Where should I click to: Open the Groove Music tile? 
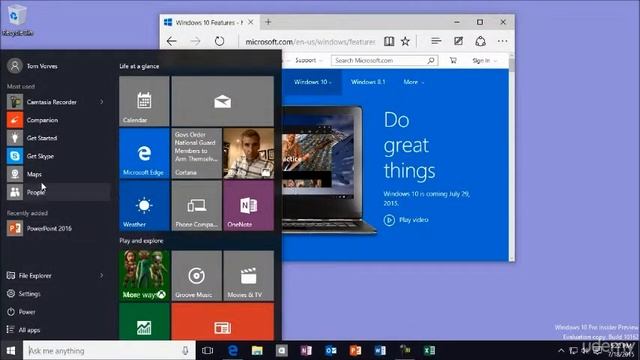(196, 276)
